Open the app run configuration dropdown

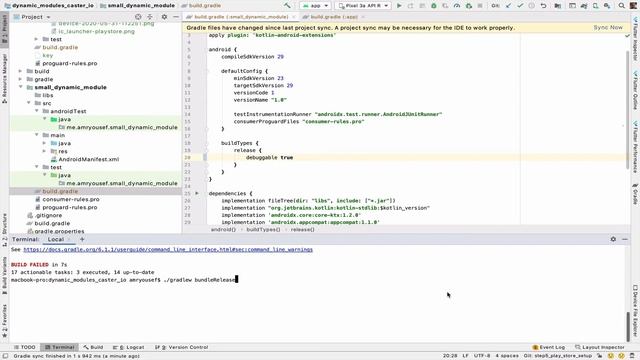pyautogui.click(x=316, y=6)
